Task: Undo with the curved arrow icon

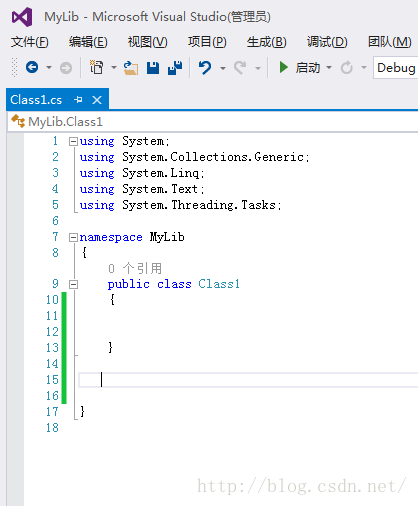Action: [x=205, y=68]
